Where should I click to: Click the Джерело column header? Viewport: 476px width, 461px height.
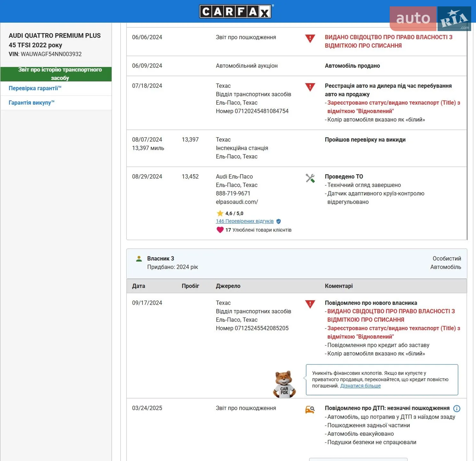(x=228, y=286)
